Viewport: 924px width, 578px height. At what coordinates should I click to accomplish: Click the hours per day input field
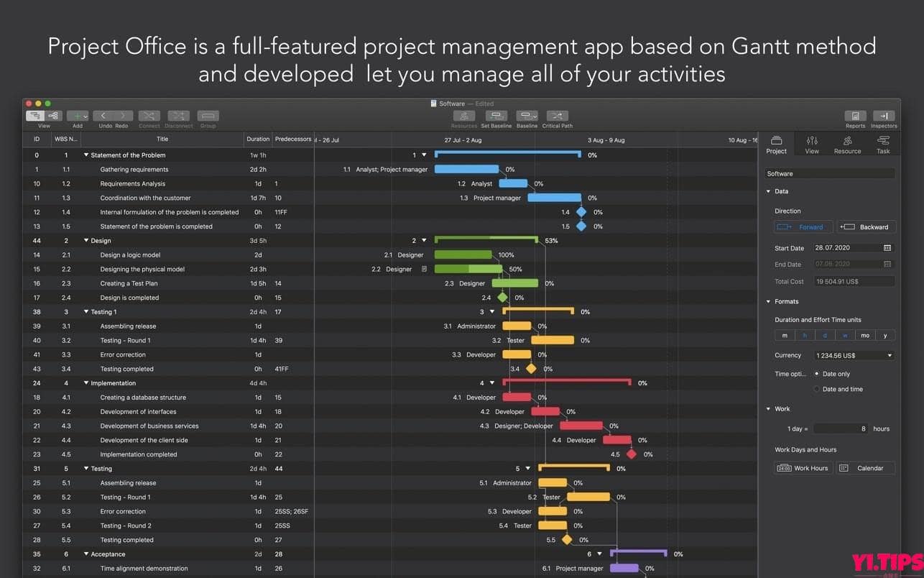tap(841, 428)
